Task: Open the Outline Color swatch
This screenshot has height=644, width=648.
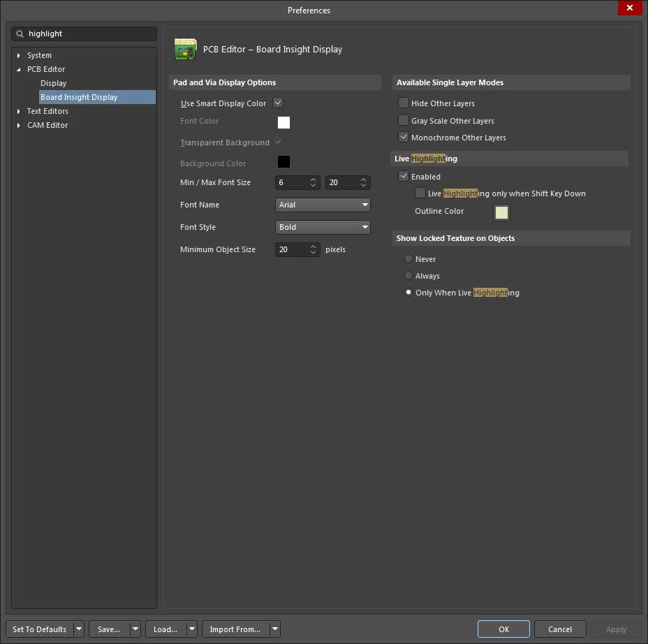Action: point(501,212)
